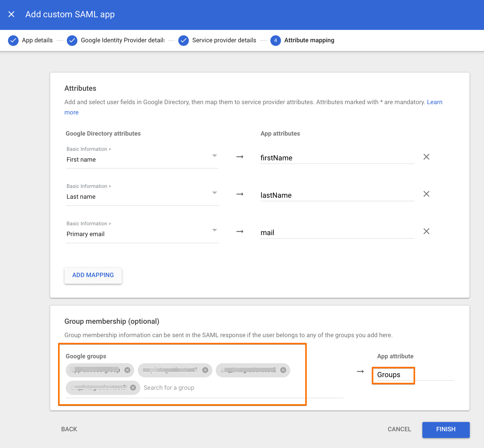The image size is (484, 448).
Task: Edit the firstName app attribute field
Action: click(x=337, y=158)
